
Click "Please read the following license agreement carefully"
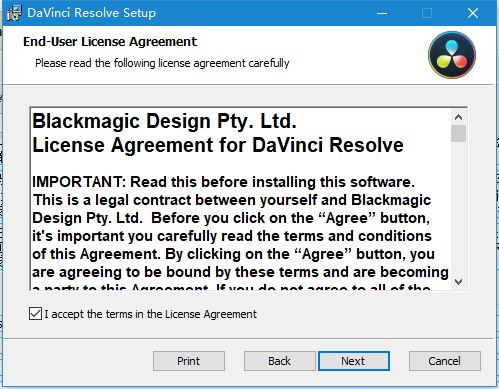point(162,63)
